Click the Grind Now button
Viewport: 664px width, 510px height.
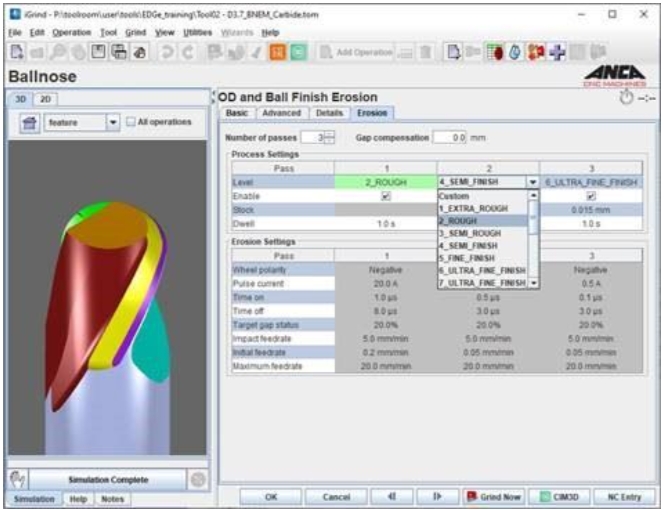click(494, 496)
